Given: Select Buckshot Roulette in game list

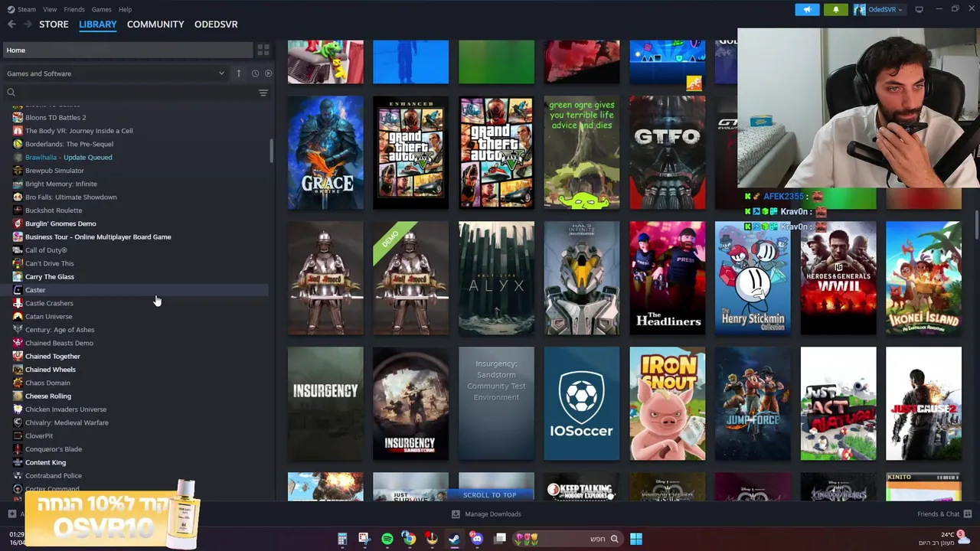Looking at the screenshot, I should (54, 210).
